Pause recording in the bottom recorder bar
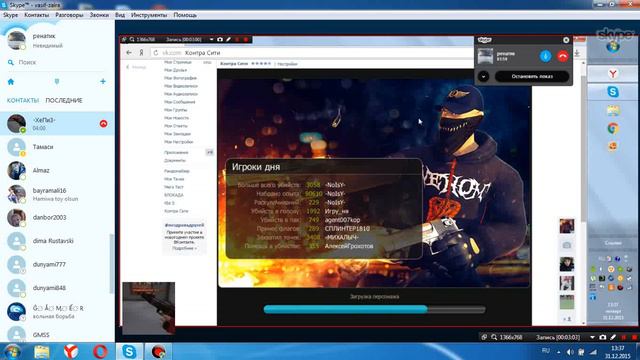Viewport: 640px width, 360px height. tap(624, 337)
